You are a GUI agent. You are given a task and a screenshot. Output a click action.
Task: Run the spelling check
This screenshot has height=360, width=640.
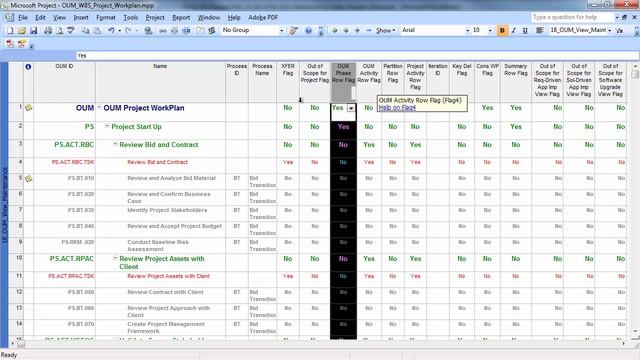[x=71, y=31]
